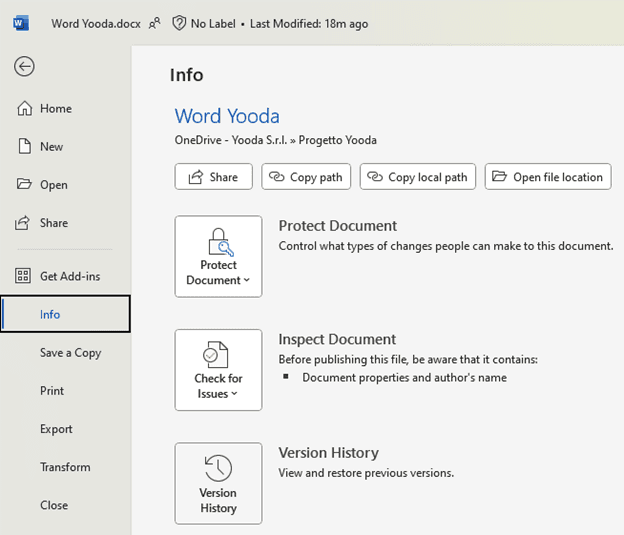
Task: Click the sensitivity shield icon beside No Label
Action: tap(179, 23)
